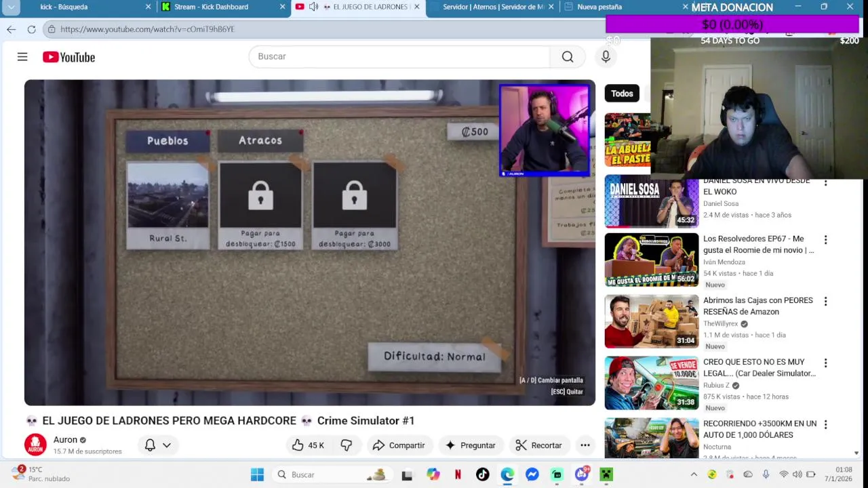Open the Auron channel name link
868x488 pixels.
(66, 439)
